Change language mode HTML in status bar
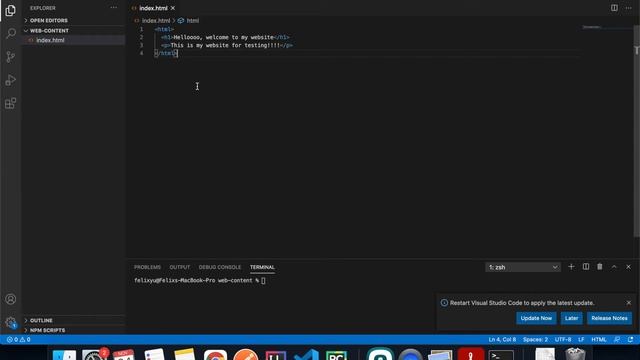 [x=599, y=340]
